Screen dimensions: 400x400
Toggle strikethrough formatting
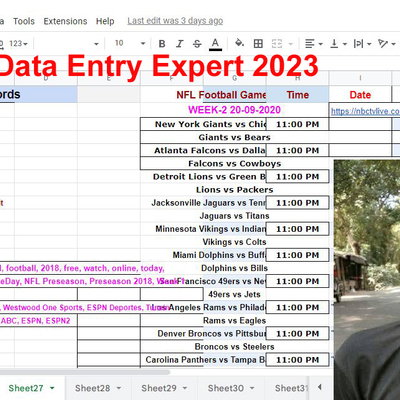click(197, 44)
